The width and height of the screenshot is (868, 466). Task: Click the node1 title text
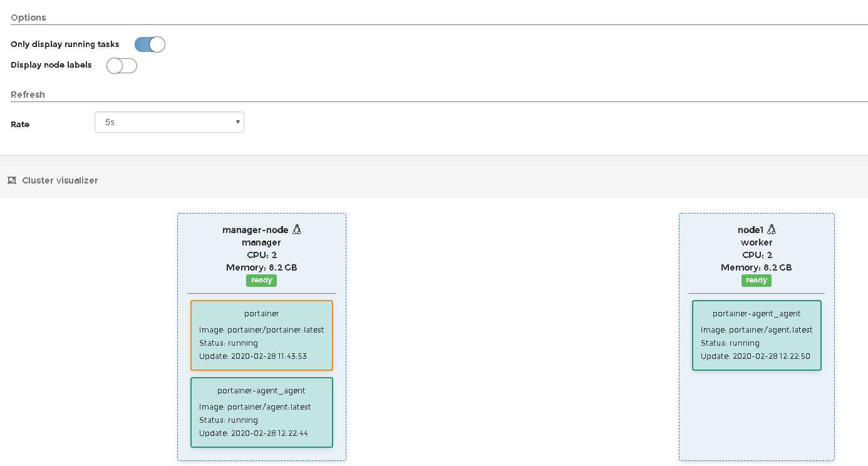750,230
